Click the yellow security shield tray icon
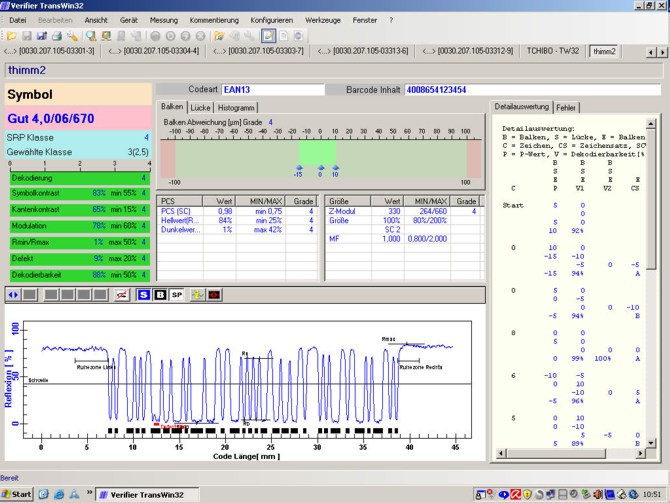670x503 pixels. pos(527,494)
